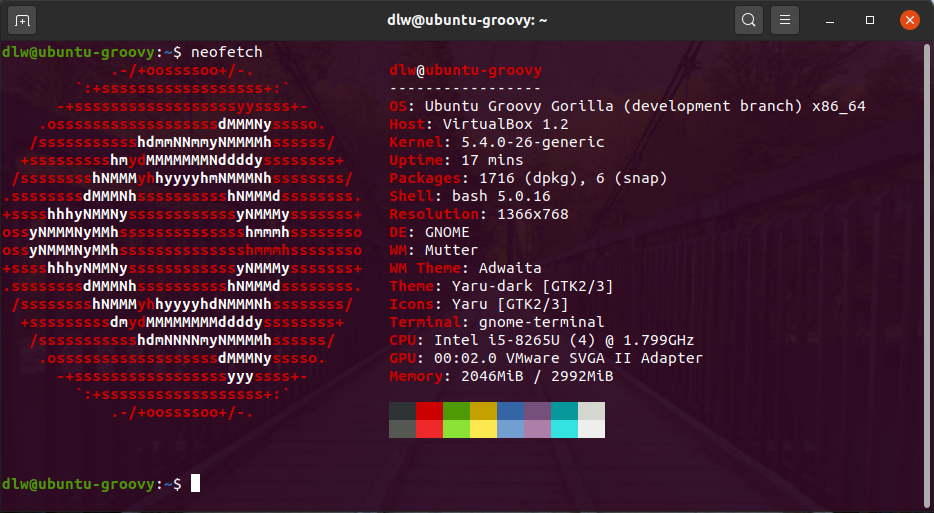Click the Kernel value 5.4.0-26-generic
The image size is (934, 513).
533,142
